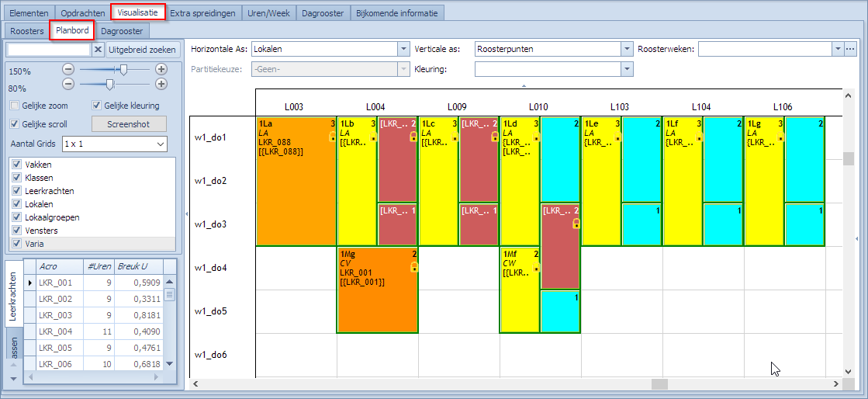This screenshot has width=868, height=399.
Task: Click lock icon on 1La orange block
Action: 333,136
